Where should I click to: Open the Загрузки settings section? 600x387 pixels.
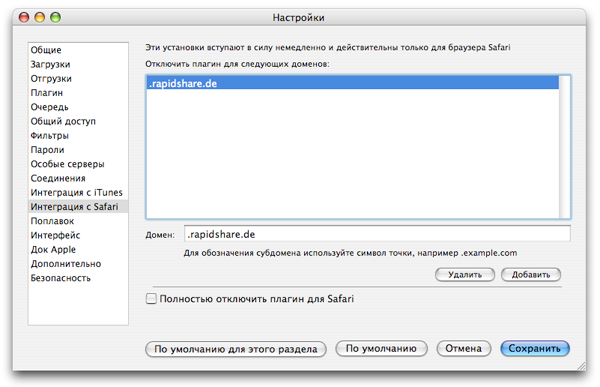[x=78, y=64]
